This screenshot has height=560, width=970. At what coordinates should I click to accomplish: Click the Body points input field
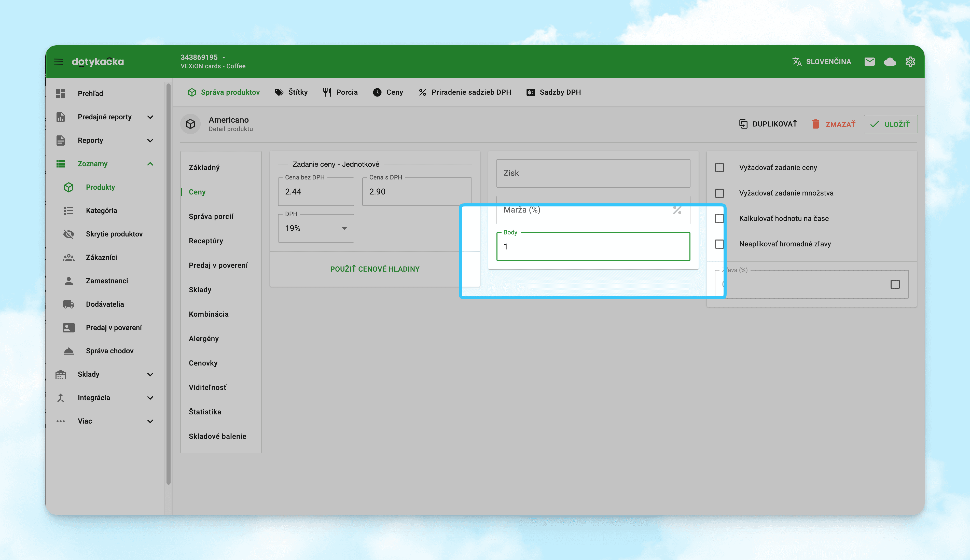pyautogui.click(x=593, y=247)
